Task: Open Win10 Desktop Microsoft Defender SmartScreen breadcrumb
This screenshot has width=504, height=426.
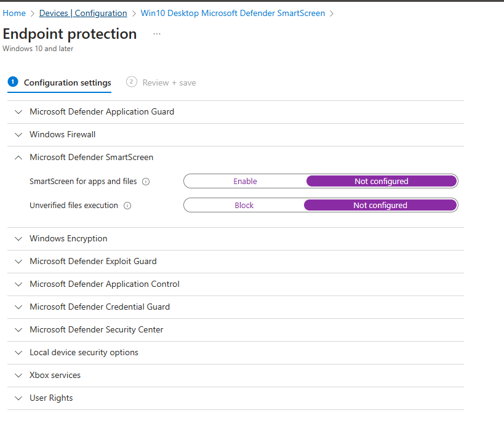Action: point(233,13)
